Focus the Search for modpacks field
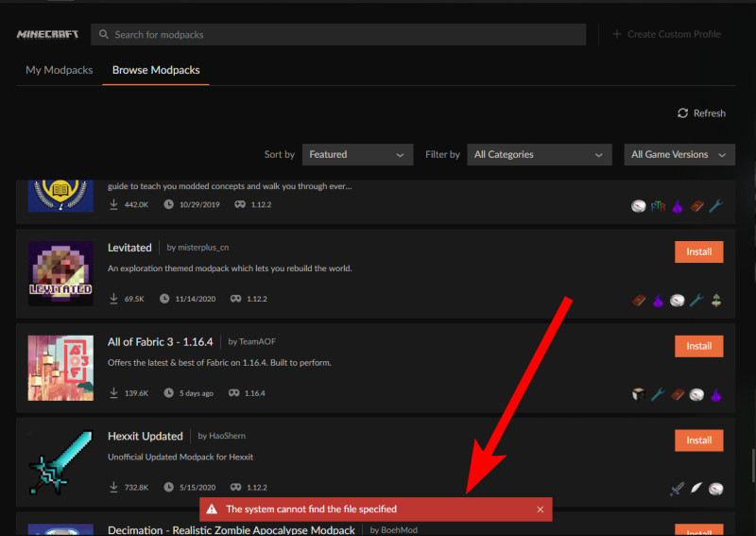Screen dimensions: 756x536 click(x=338, y=34)
